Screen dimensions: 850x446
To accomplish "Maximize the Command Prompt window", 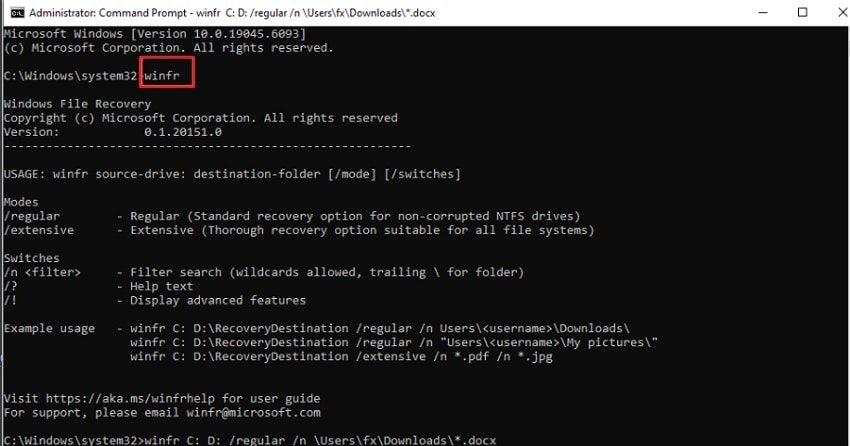I will tap(802, 13).
